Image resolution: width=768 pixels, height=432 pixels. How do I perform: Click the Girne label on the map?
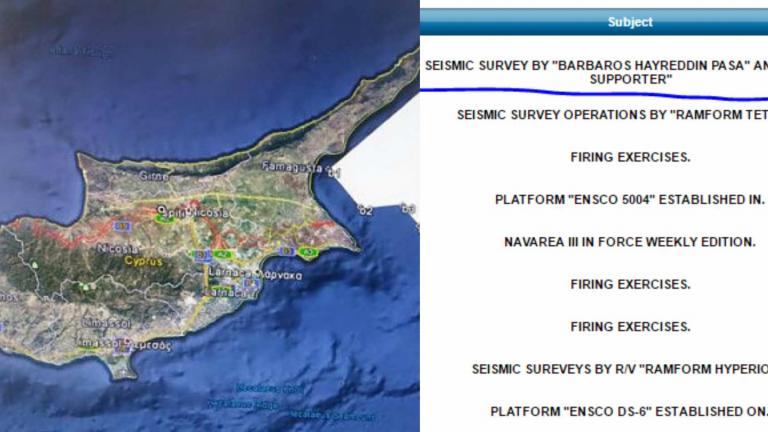153,176
